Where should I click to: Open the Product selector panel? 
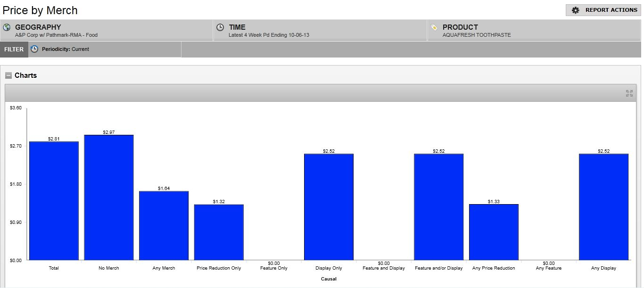pyautogui.click(x=534, y=31)
